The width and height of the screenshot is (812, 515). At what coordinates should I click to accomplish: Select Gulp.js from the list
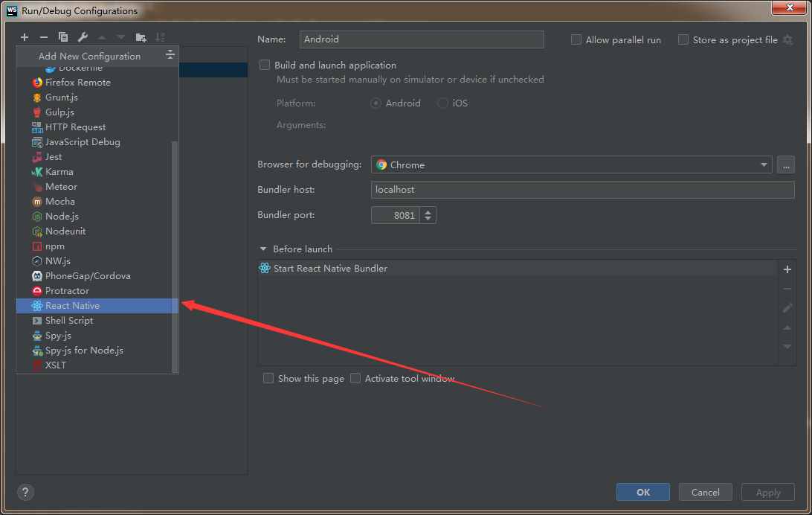click(x=97, y=112)
